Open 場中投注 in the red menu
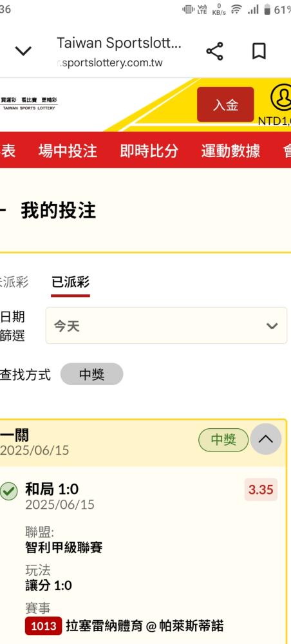The height and width of the screenshot is (644, 291). [68, 151]
